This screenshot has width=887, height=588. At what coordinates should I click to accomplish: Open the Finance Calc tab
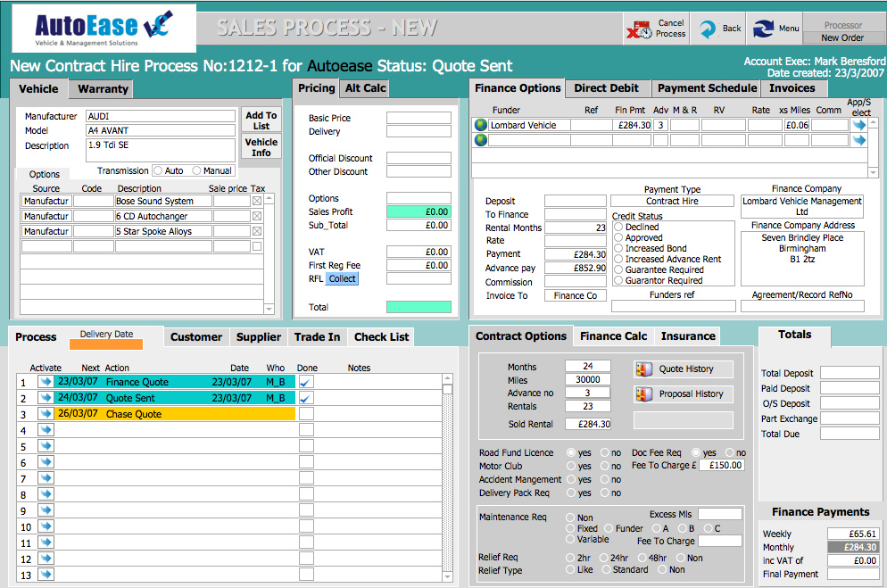tap(613, 336)
